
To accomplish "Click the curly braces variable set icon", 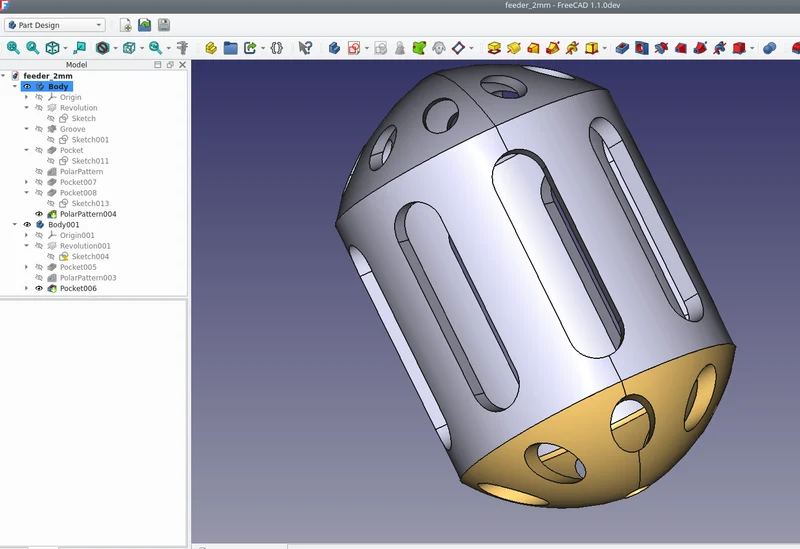I will [277, 48].
